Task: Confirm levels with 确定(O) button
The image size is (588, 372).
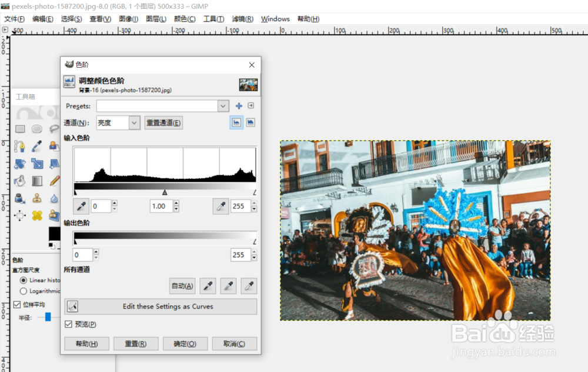Action: click(x=185, y=344)
